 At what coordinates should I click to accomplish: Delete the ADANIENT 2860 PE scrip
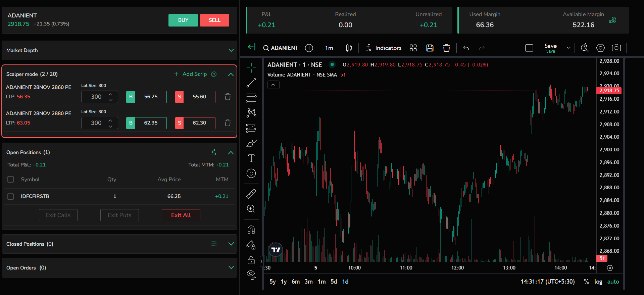[x=228, y=97]
